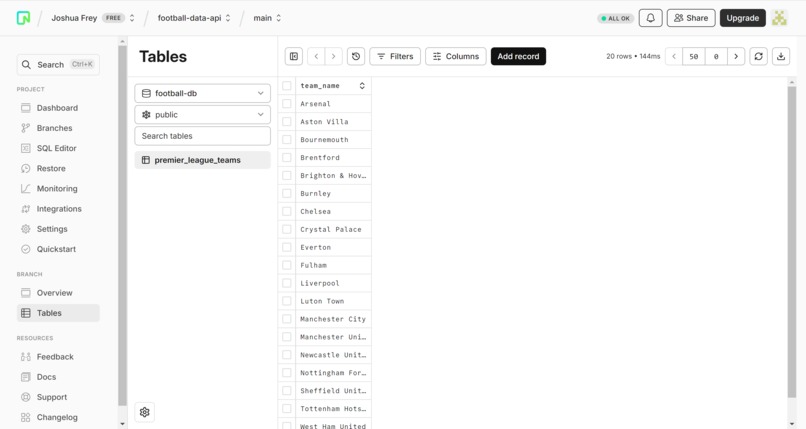Open the query history clock icon
806x429 pixels.
(x=356, y=57)
